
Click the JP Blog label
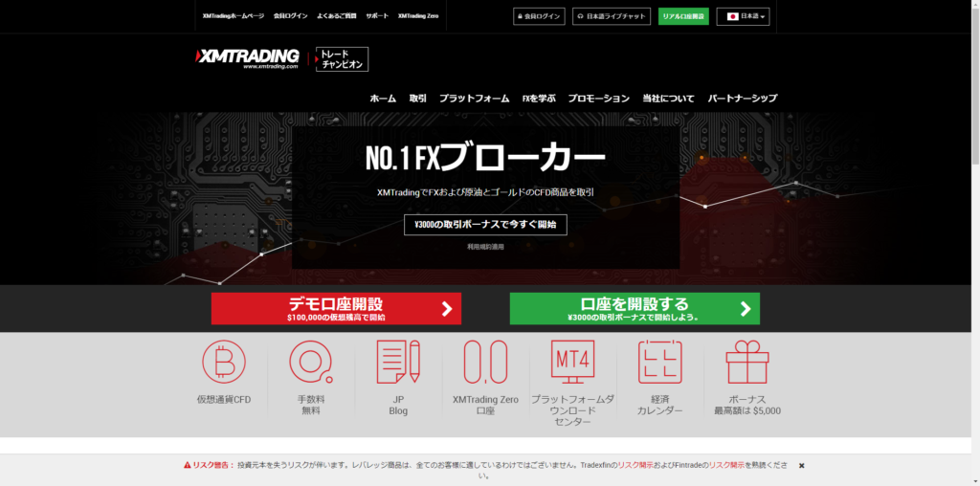(398, 406)
